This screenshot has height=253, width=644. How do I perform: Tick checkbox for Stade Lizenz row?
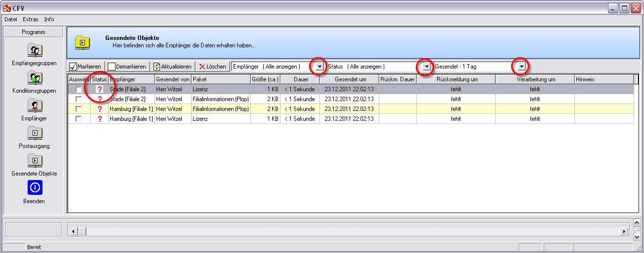(x=79, y=89)
